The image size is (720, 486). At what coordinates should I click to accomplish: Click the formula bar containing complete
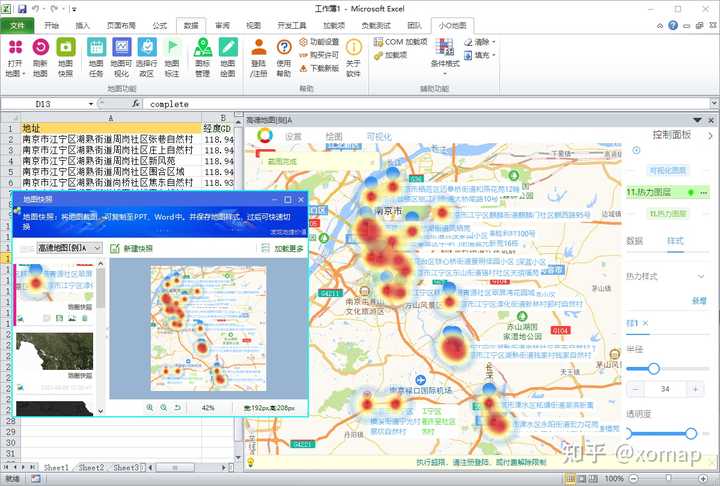[427, 104]
